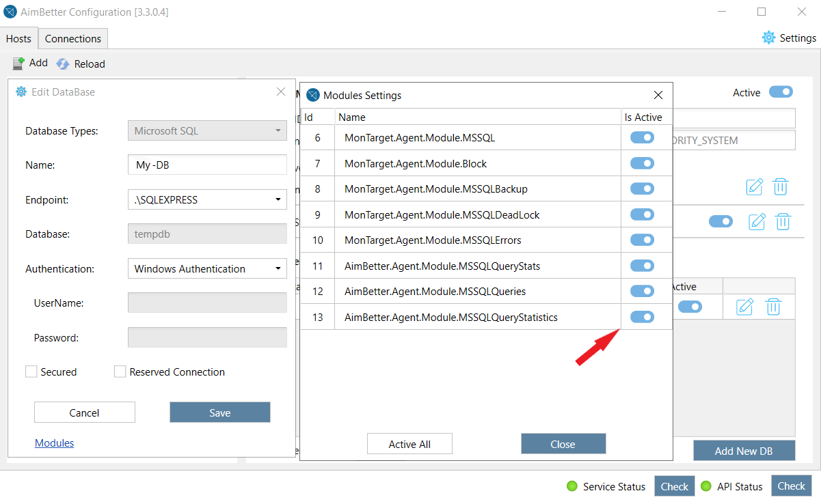821x504 pixels.
Task: Focus the Password input field
Action: [x=207, y=337]
